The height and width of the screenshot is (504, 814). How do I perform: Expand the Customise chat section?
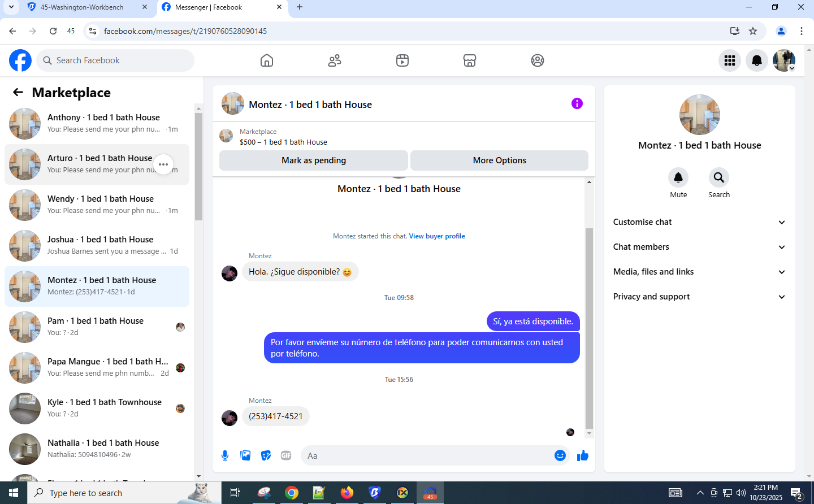(700, 222)
